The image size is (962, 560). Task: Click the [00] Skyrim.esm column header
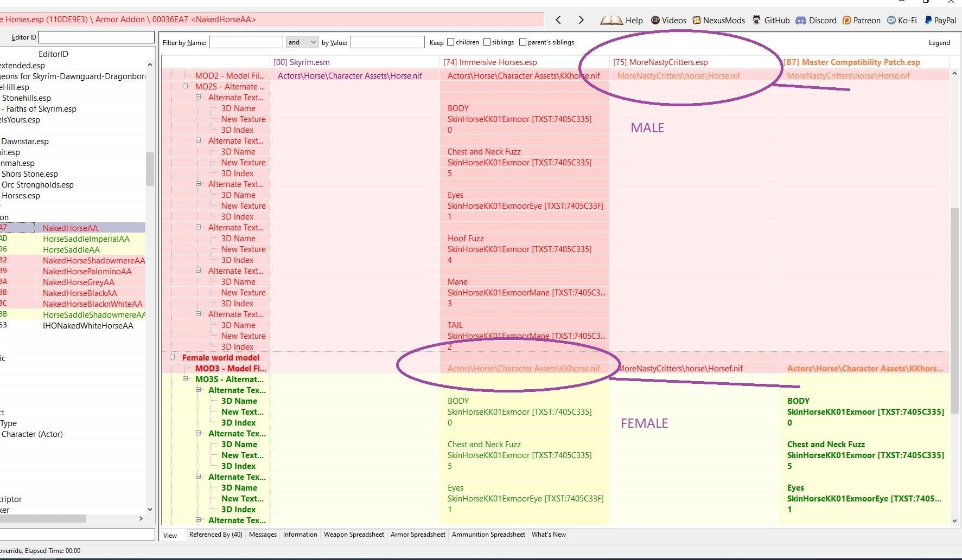tap(355, 62)
